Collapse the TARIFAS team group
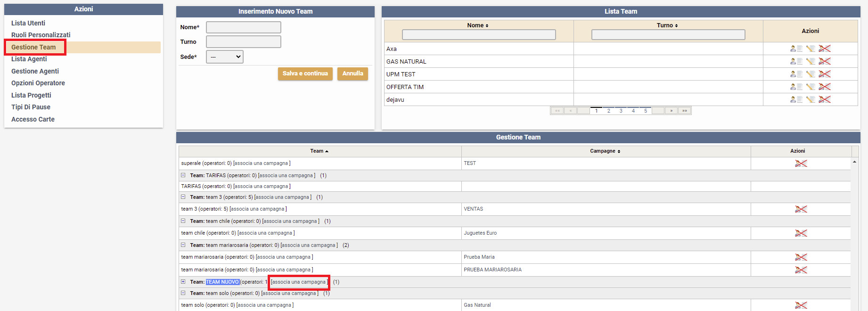The width and height of the screenshot is (868, 311). coord(183,175)
